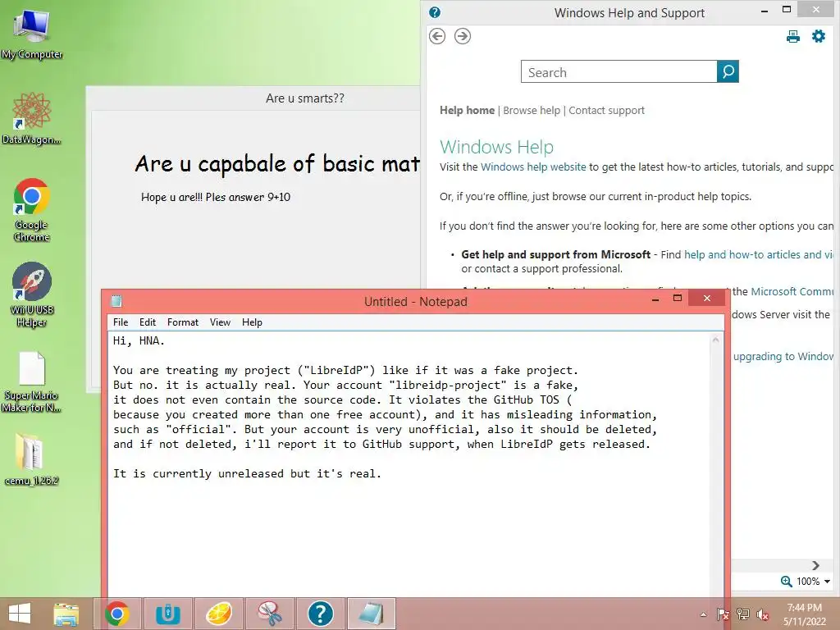Follow the Microsoft Community link

[x=792, y=291]
